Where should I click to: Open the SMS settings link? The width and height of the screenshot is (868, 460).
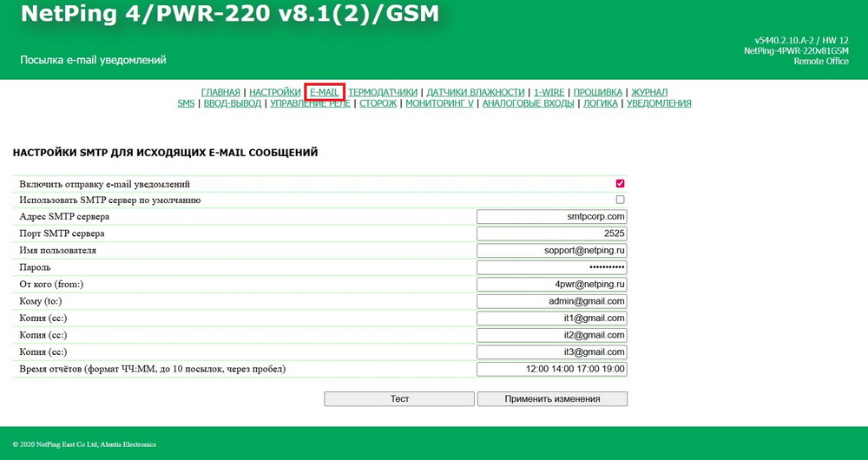[x=186, y=103]
